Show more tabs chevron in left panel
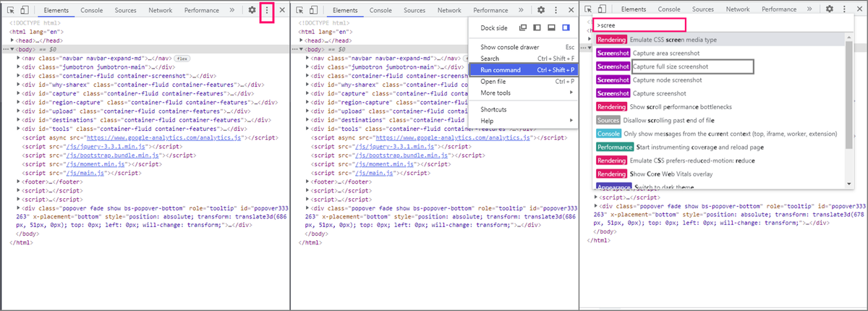Image resolution: width=868 pixels, height=311 pixels. (231, 10)
